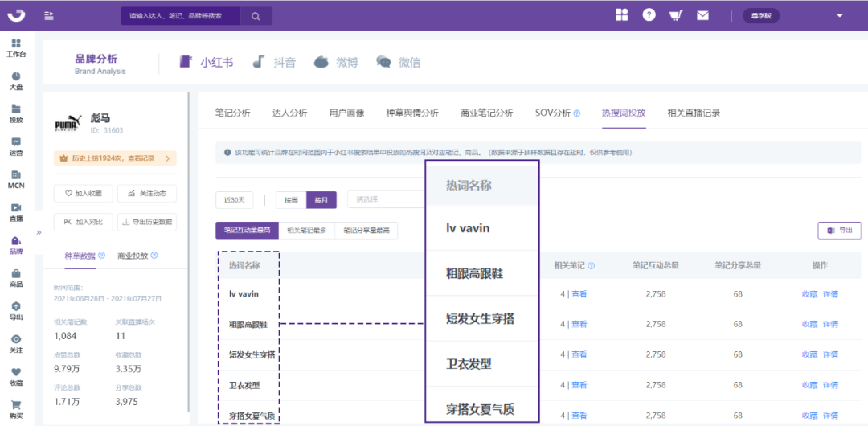Switch to the 达人分析 tab

pos(289,113)
